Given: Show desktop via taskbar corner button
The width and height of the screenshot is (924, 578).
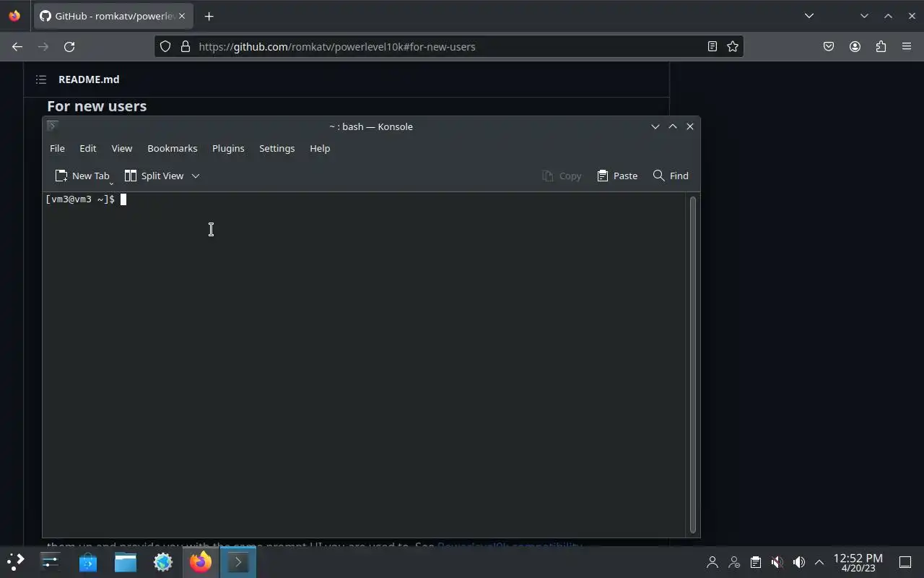Looking at the screenshot, I should click(905, 562).
